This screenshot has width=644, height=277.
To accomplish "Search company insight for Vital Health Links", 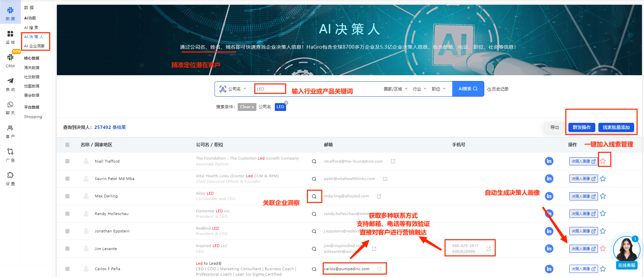I will coord(314,179).
